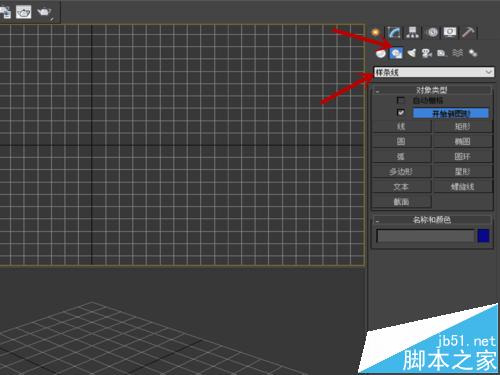Screen dimensions: 500x375
Task: Choose the 星形 star shape button
Action: pos(462,172)
